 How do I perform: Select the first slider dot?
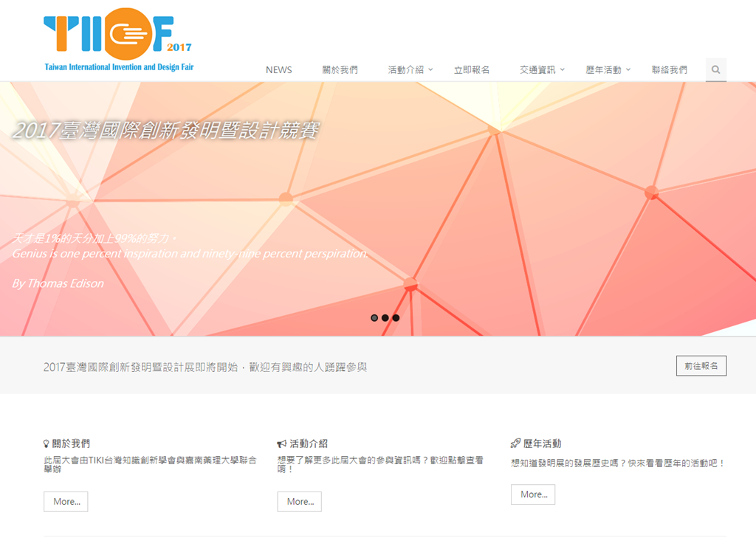pos(374,318)
